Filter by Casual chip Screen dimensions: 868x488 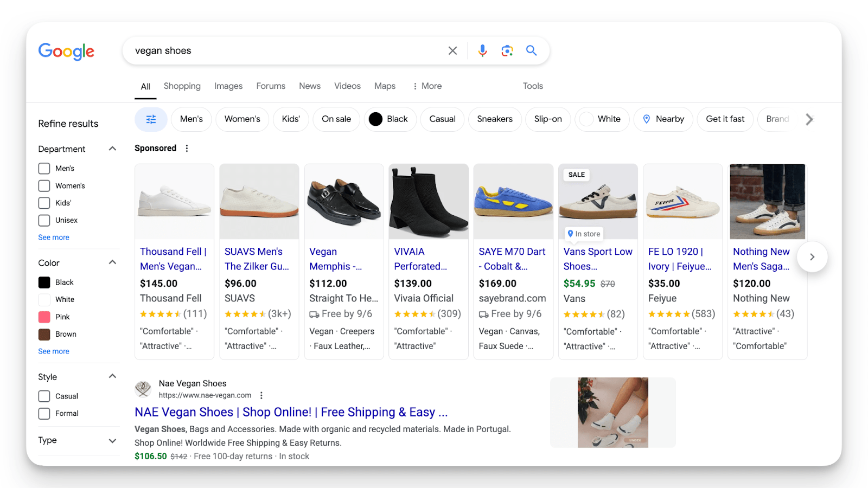pyautogui.click(x=442, y=119)
